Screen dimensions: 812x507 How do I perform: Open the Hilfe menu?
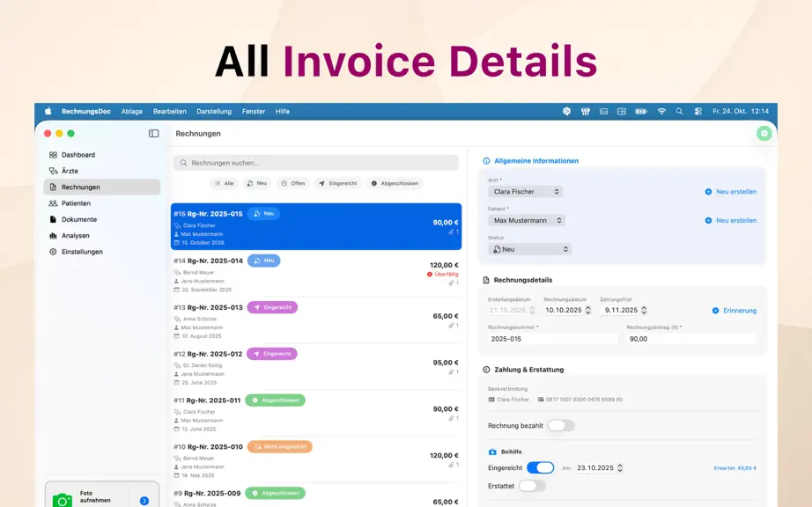pyautogui.click(x=282, y=111)
